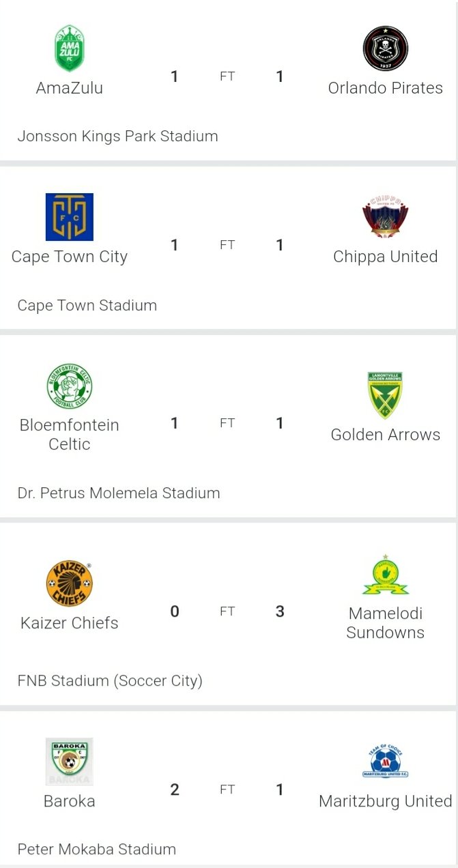Open the Orlando Pirates team name link
Image resolution: width=458 pixels, height=868 pixels.
(x=385, y=88)
